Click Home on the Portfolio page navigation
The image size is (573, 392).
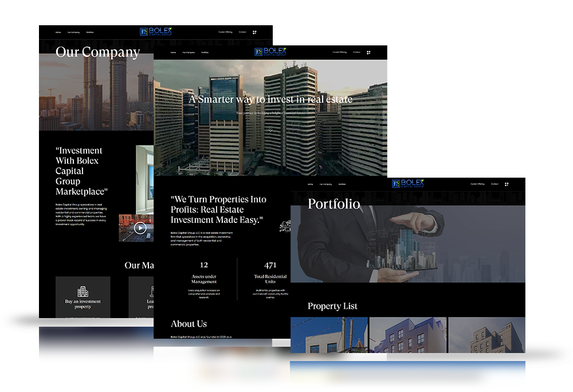[x=309, y=184]
